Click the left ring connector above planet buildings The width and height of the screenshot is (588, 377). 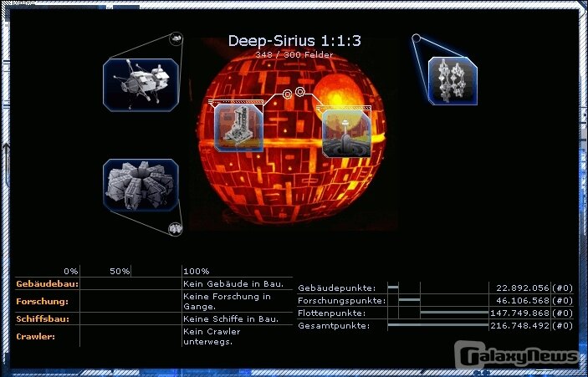(287, 94)
